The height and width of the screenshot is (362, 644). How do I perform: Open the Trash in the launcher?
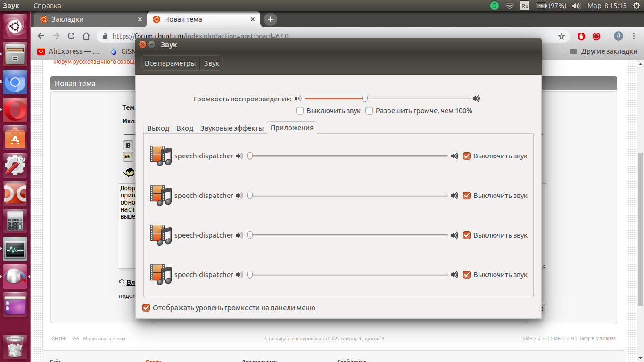click(x=16, y=346)
